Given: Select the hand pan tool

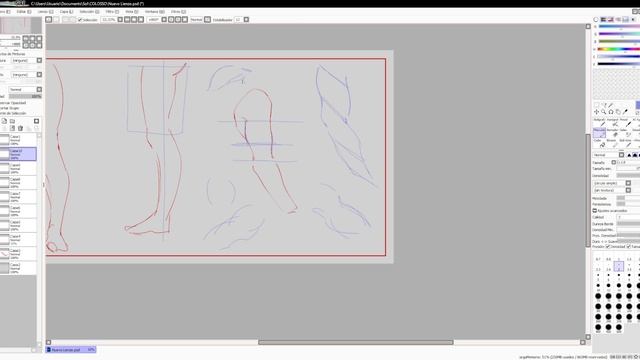Looking at the screenshot, I should 618,112.
